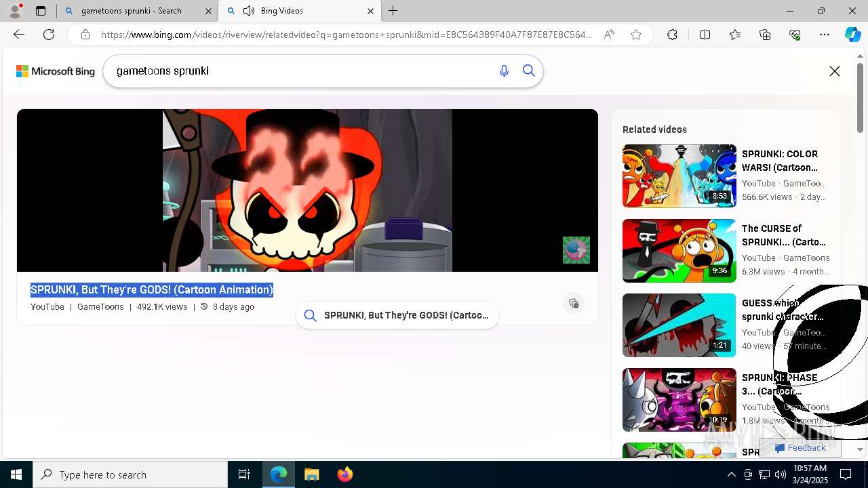868x488 pixels.
Task: Open the volume control in system tray
Action: pyautogui.click(x=780, y=474)
